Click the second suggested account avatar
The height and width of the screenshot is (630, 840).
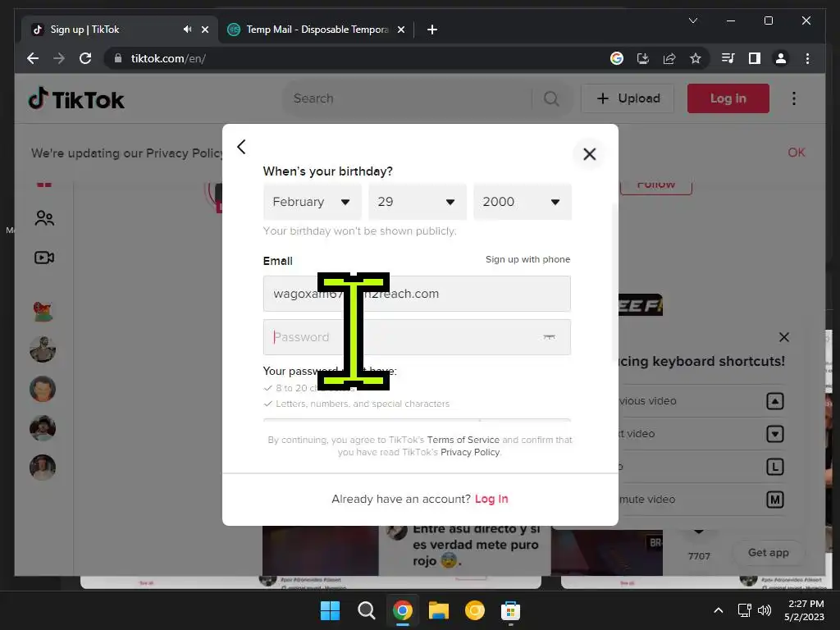43,349
